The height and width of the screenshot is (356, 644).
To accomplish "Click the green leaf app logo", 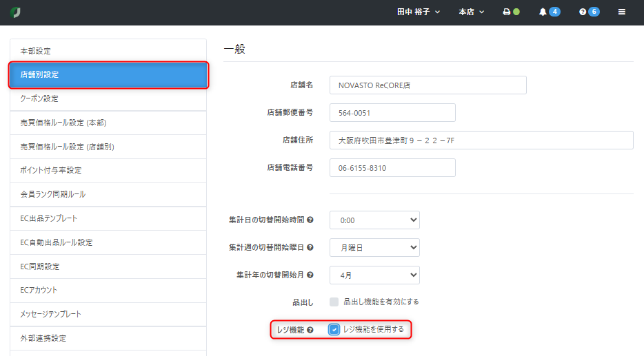I will tap(16, 12).
